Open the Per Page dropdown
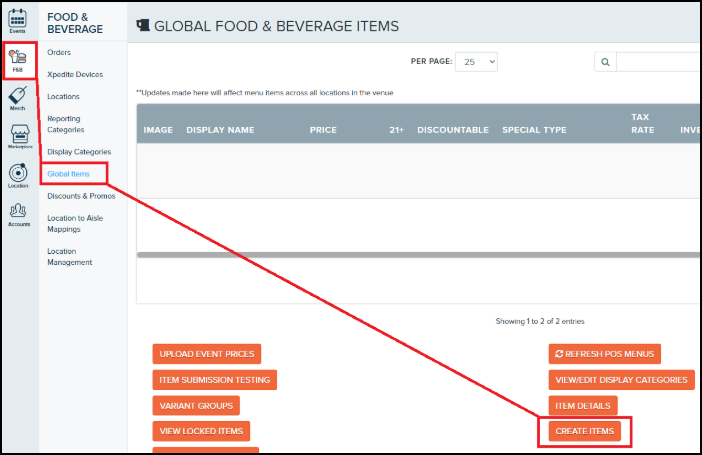The height and width of the screenshot is (455, 702). (x=476, y=62)
